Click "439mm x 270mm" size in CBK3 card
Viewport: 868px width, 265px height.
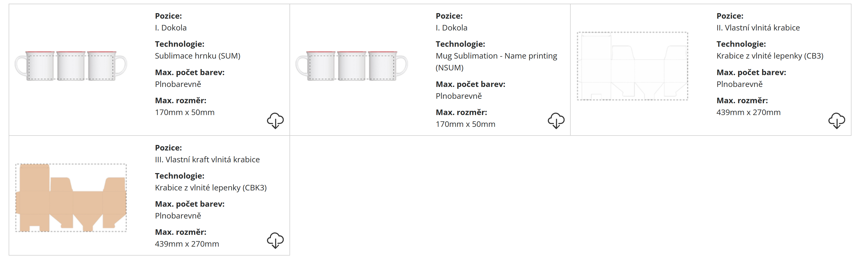[x=187, y=244]
